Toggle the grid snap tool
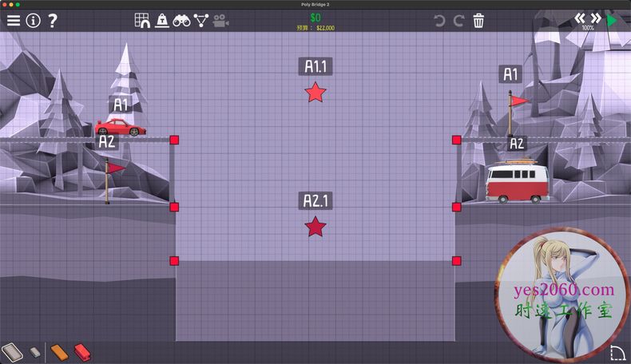631x364 pixels. click(142, 21)
